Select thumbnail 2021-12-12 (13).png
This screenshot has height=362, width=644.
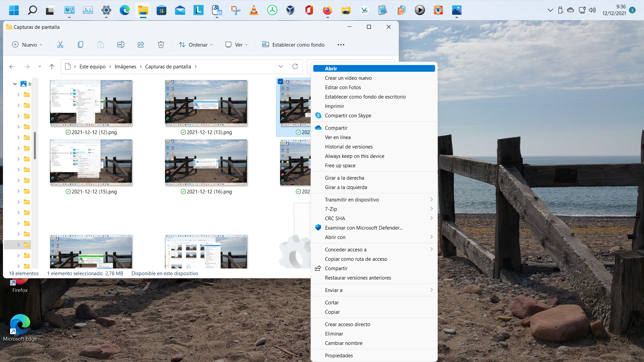206,103
